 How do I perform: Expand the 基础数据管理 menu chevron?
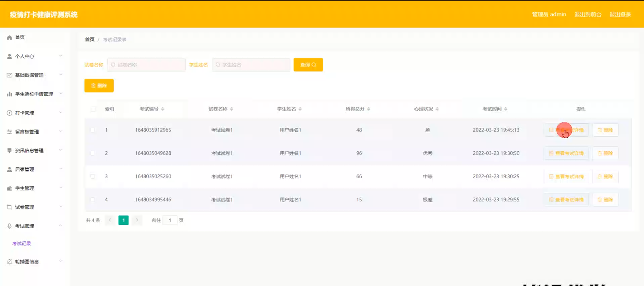pos(61,75)
